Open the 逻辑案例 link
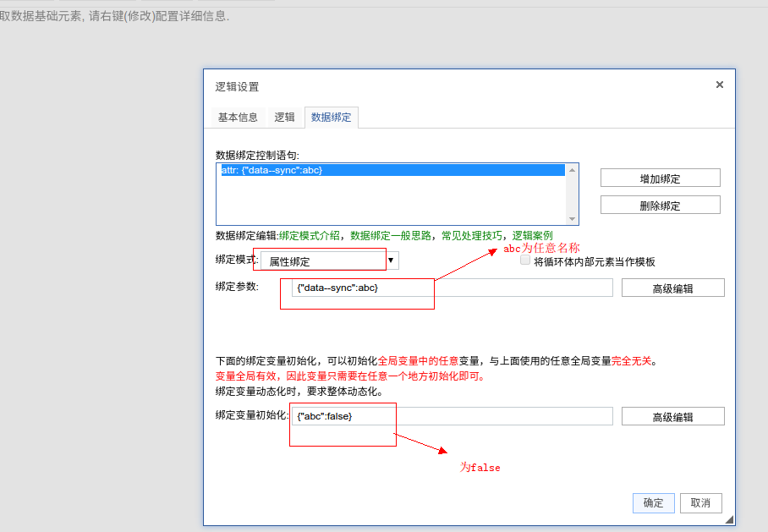The image size is (768, 532). click(533, 236)
